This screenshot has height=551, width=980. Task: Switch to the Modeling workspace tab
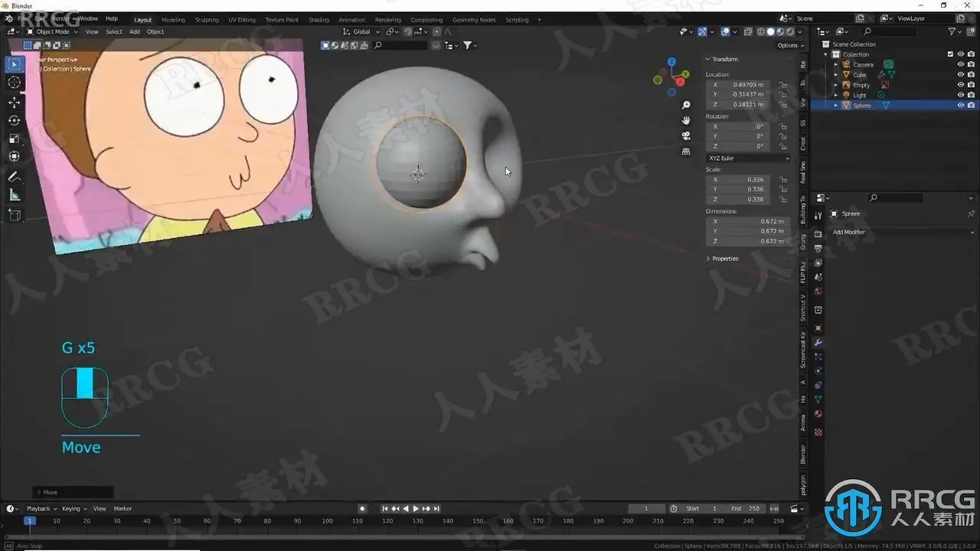tap(172, 20)
